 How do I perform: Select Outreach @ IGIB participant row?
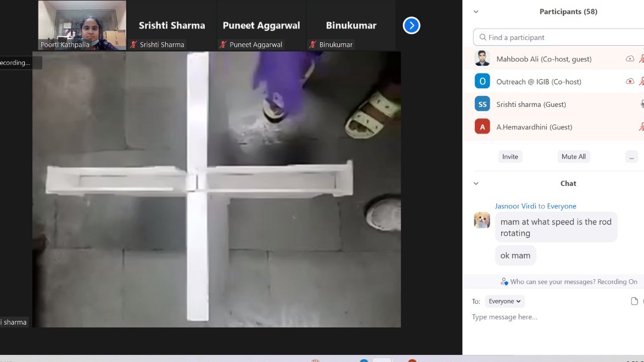[x=553, y=81]
